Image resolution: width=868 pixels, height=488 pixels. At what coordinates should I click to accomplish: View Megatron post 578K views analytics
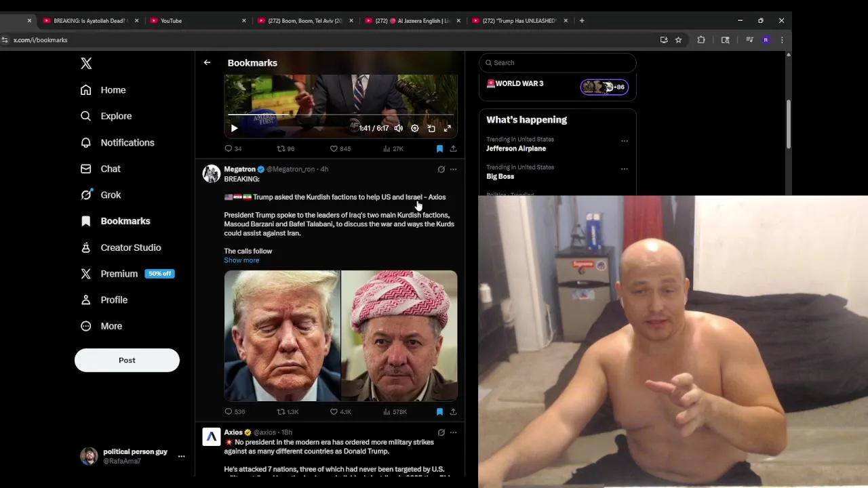pyautogui.click(x=395, y=411)
